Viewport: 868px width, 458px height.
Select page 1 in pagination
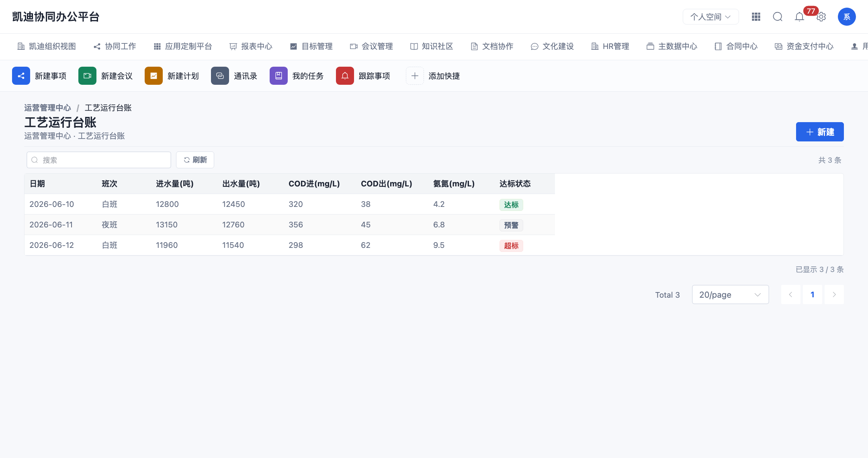(813, 295)
